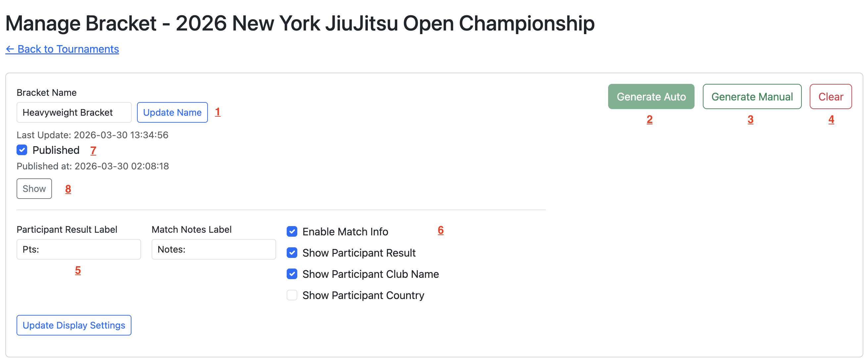Click the Generate Auto button
The height and width of the screenshot is (364, 868).
[x=651, y=97]
